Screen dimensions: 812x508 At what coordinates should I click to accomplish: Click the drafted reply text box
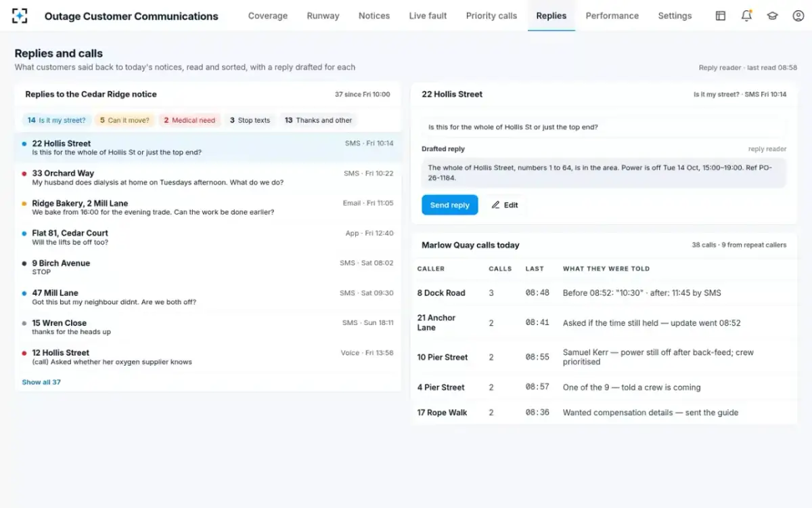(x=604, y=173)
